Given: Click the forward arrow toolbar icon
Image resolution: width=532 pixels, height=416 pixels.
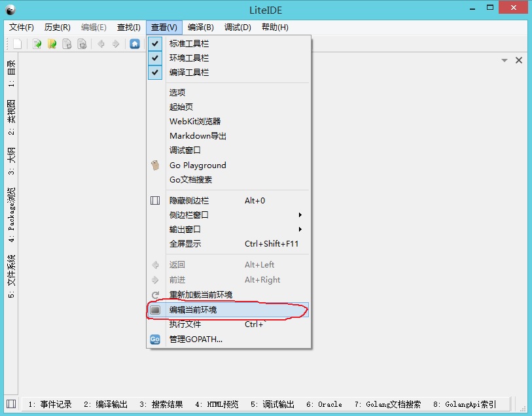Looking at the screenshot, I should 116,44.
